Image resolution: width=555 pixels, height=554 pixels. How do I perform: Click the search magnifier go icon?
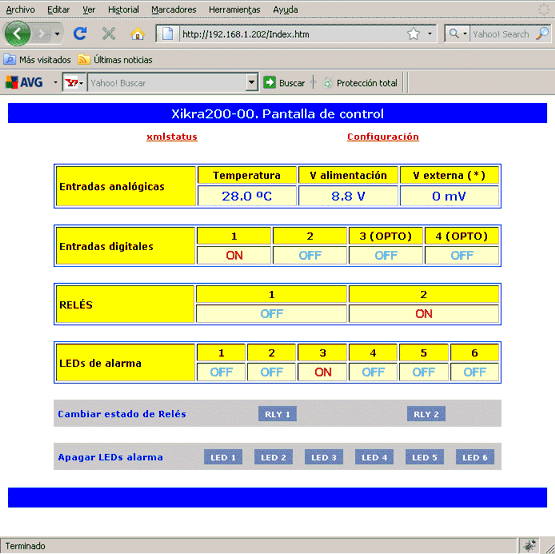point(542,34)
